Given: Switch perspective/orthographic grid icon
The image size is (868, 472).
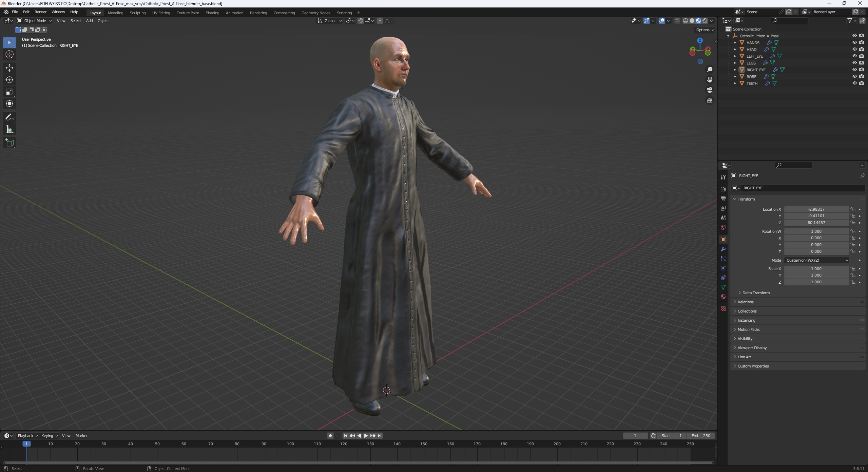Looking at the screenshot, I should click(x=709, y=100).
